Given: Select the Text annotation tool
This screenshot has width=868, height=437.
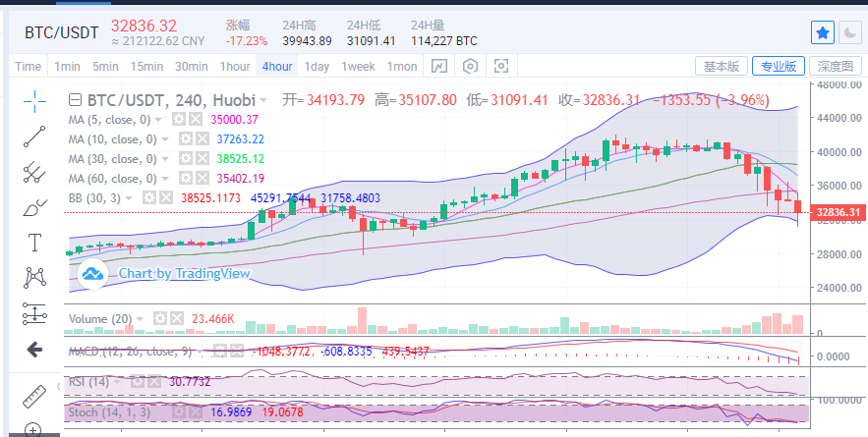Looking at the screenshot, I should (34, 243).
